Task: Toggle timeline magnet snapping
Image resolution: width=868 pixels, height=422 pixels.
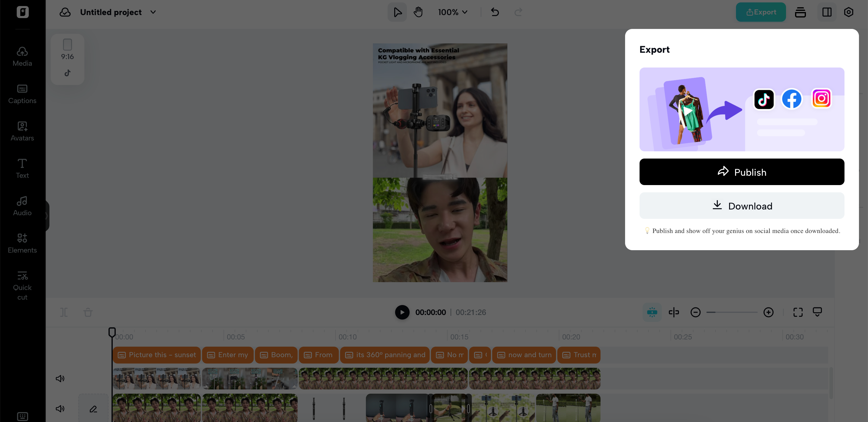Action: pyautogui.click(x=652, y=312)
